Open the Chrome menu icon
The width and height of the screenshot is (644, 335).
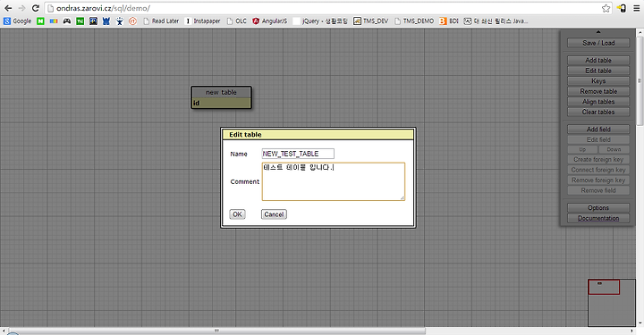637,8
